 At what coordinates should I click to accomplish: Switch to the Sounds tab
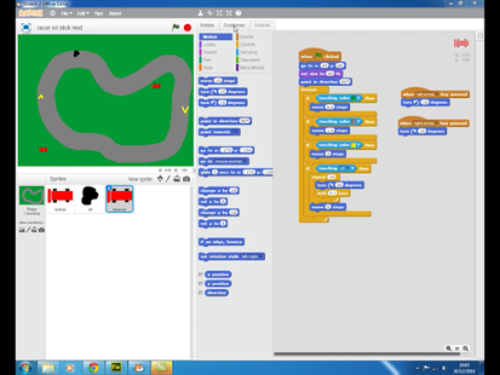click(262, 25)
